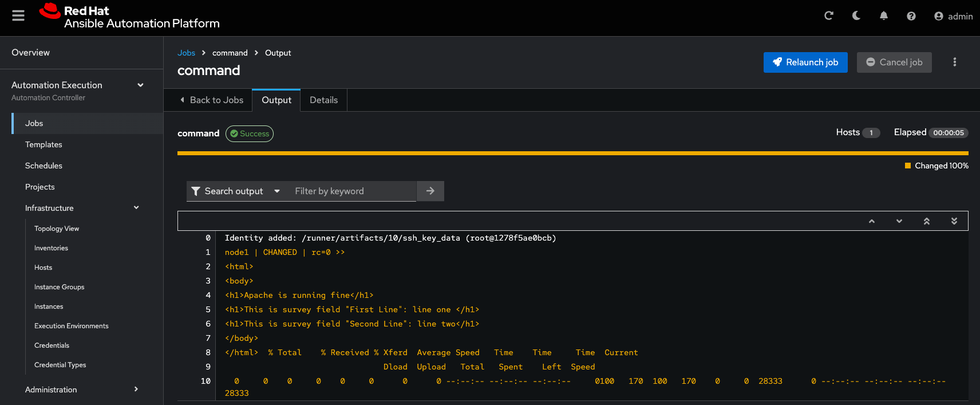Jump to top of output

point(926,221)
